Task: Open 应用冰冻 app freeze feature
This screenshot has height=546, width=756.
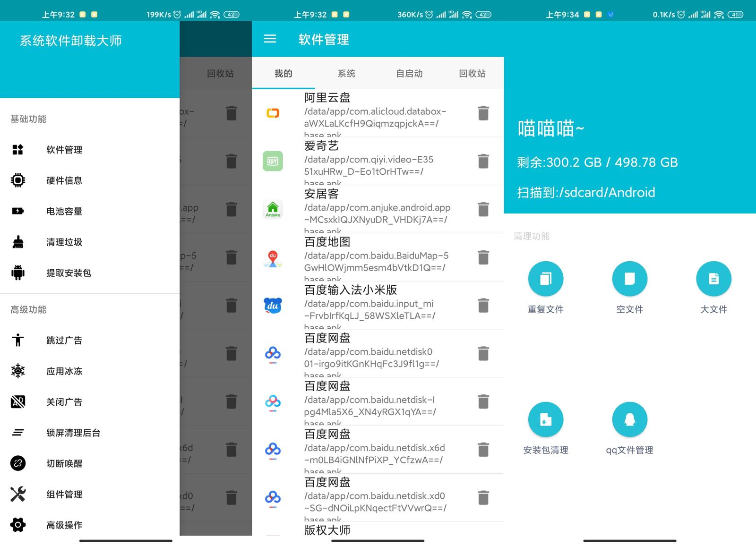Action: 64,371
